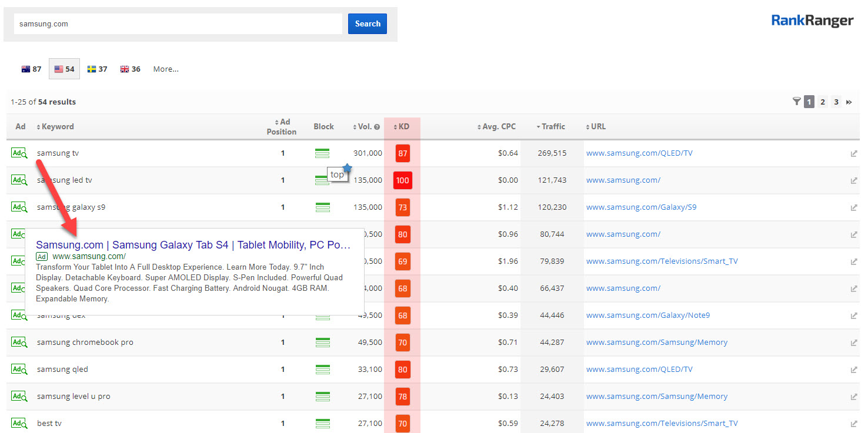Screen dimensions: 868x433
Task: Click the Vol. column help icon
Action: 377,127
